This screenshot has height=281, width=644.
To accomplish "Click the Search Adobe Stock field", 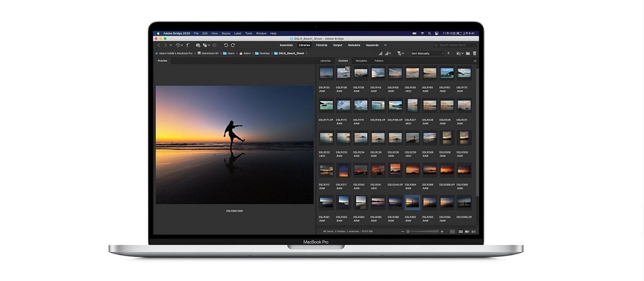I will pos(455,45).
